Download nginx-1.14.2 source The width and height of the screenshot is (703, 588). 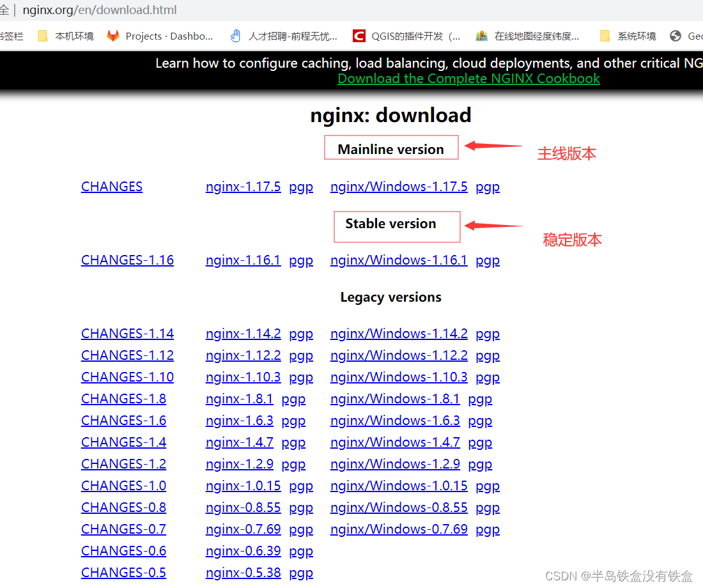[243, 334]
